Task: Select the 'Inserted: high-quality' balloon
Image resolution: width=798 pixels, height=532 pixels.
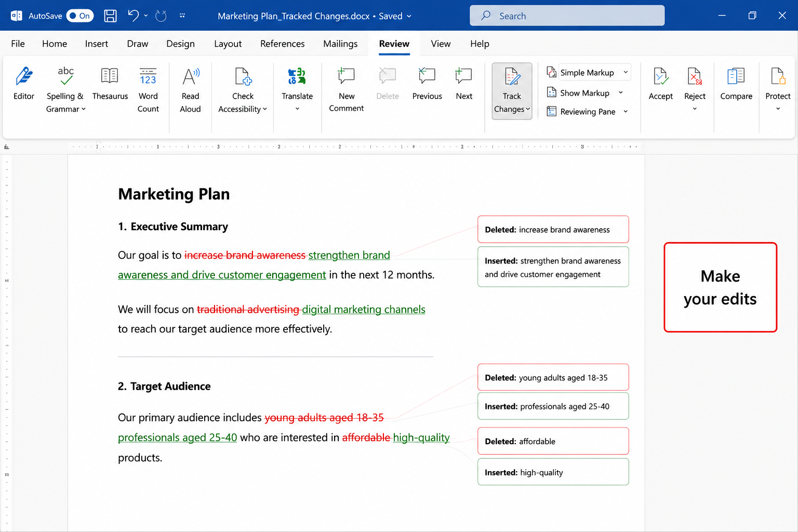Action: coord(553,472)
